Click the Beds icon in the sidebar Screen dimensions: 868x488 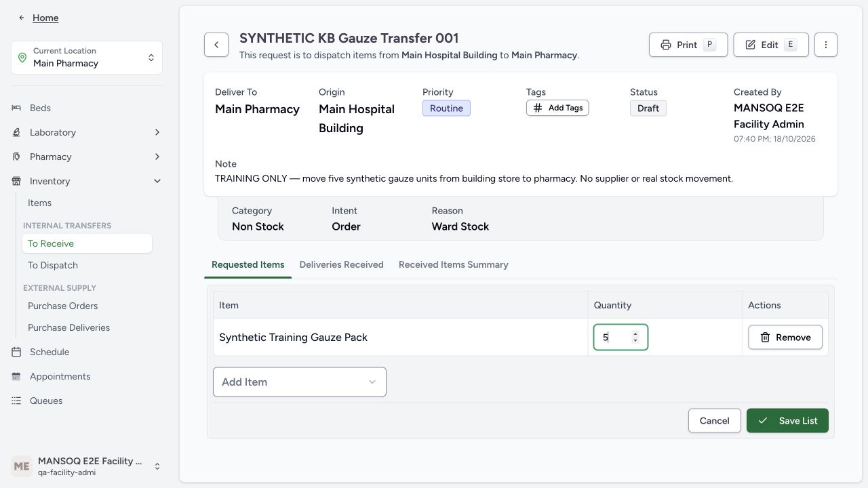pyautogui.click(x=16, y=108)
